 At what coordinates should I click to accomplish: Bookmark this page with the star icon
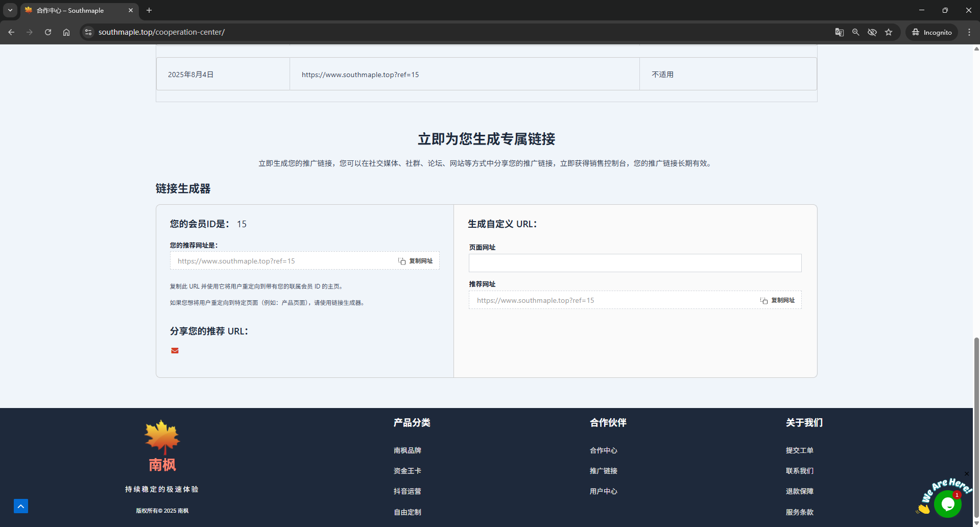889,32
